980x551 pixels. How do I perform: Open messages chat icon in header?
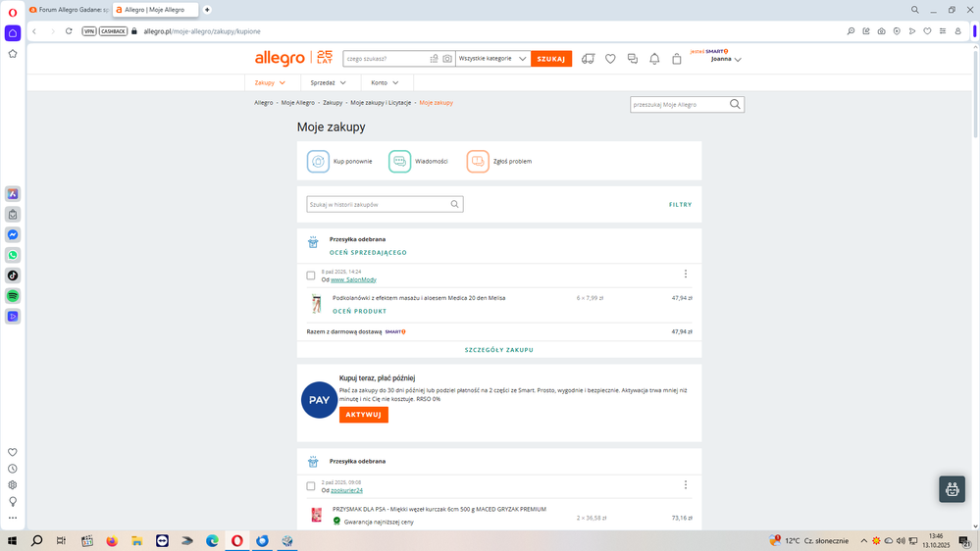coord(632,59)
